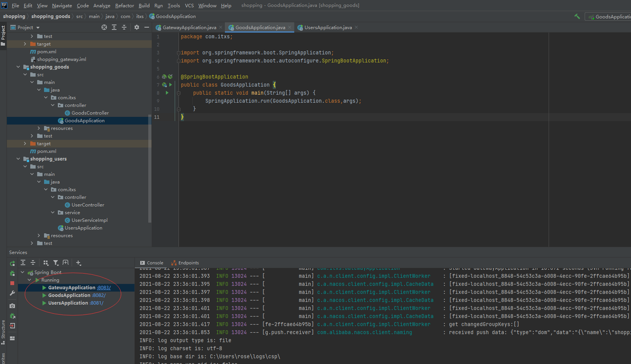Close the UsersApplication.java tab
Viewport: 631px width, 364px height.
pyautogui.click(x=356, y=27)
